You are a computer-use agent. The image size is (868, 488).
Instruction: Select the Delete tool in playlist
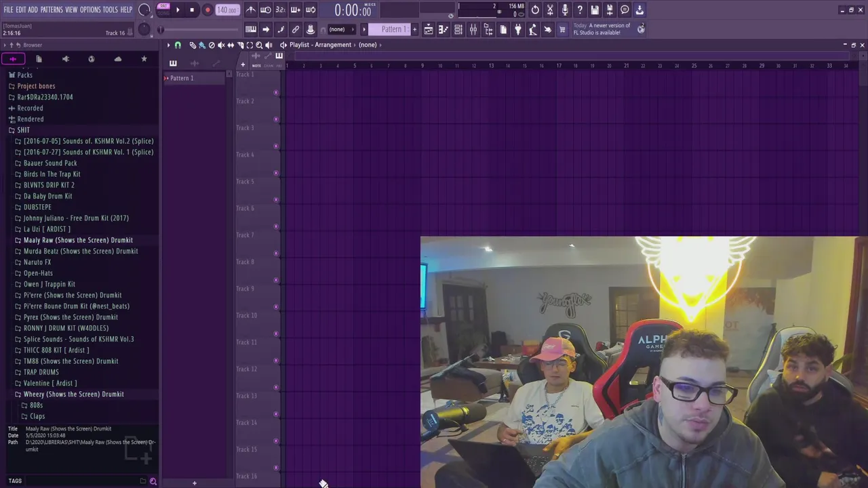(212, 45)
